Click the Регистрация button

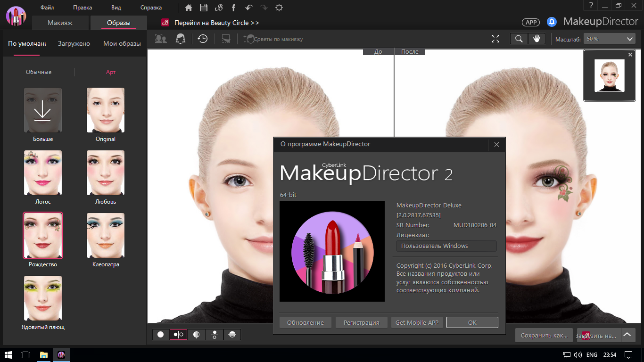[362, 322]
